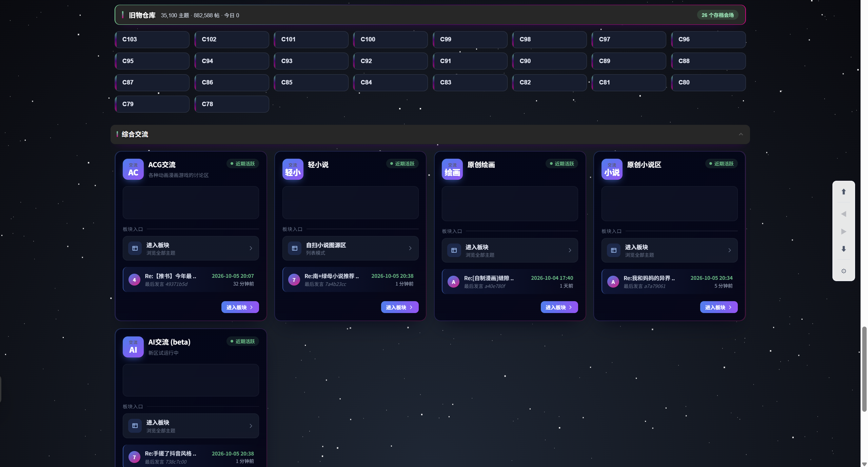Open thread Re:【推书】今年最 ..

pos(171,276)
